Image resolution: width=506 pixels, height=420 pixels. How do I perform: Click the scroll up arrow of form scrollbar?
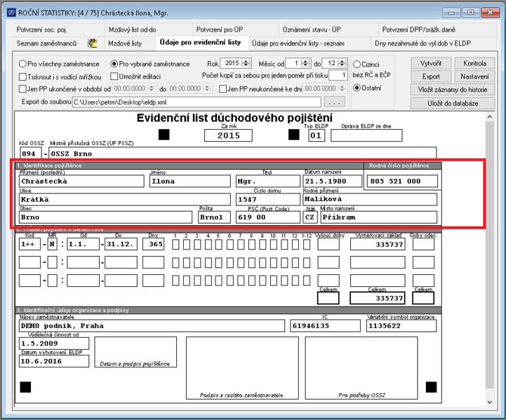point(490,116)
